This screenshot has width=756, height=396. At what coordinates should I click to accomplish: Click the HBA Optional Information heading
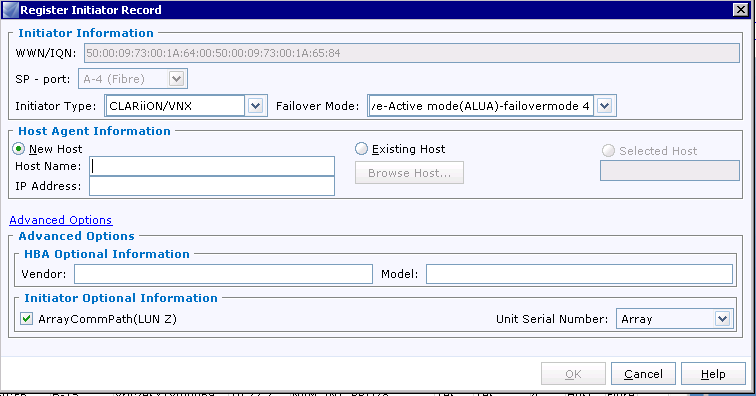pos(107,254)
